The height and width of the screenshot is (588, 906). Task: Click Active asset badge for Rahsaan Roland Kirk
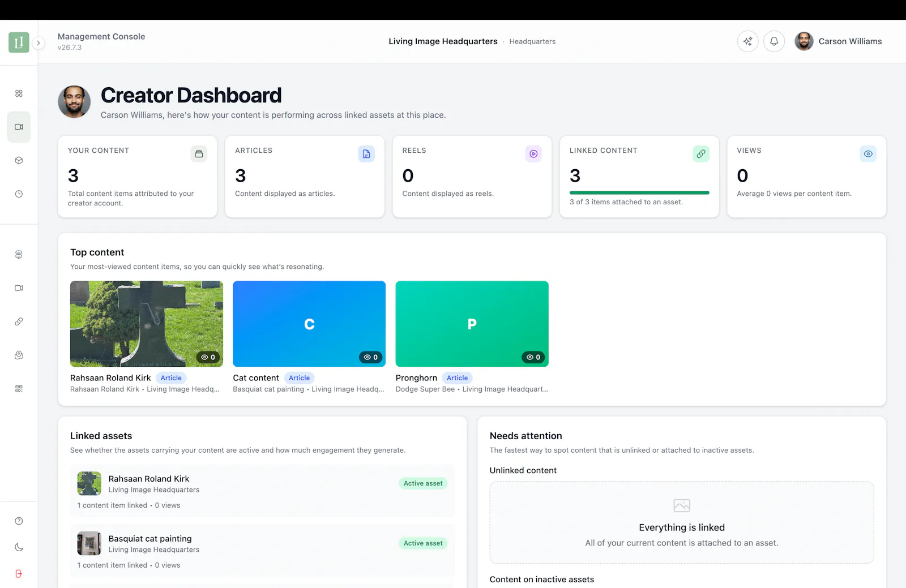[423, 483]
